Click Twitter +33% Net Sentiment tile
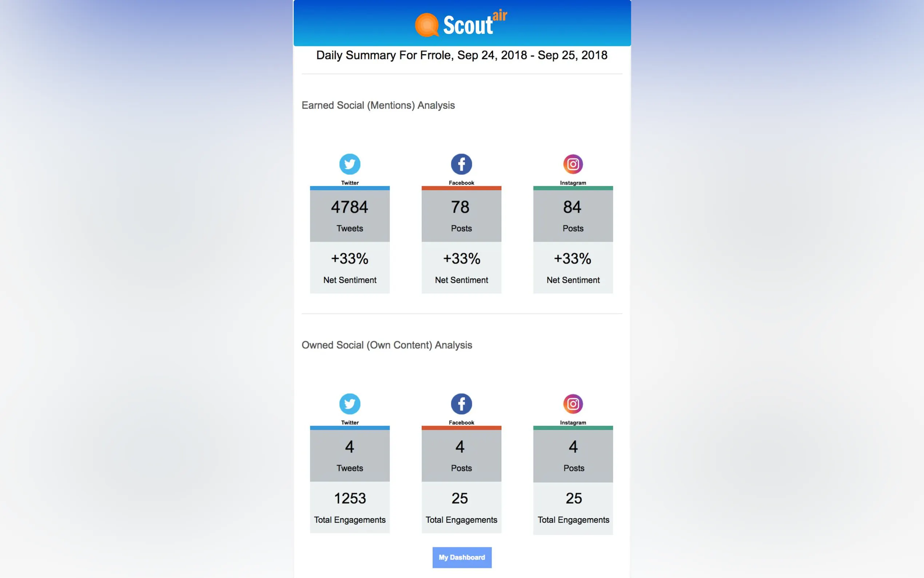 [x=350, y=268]
